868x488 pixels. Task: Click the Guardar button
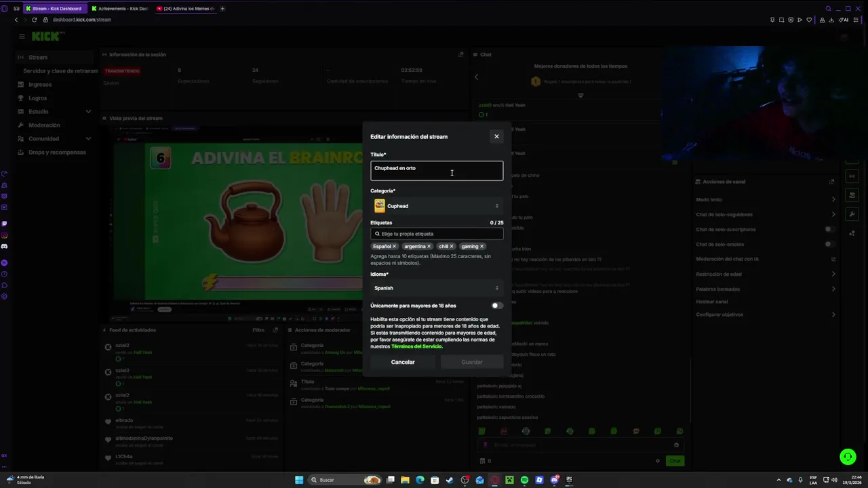(x=472, y=362)
